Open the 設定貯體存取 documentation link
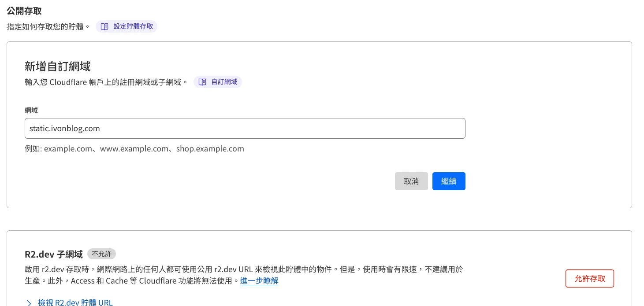 [133, 26]
